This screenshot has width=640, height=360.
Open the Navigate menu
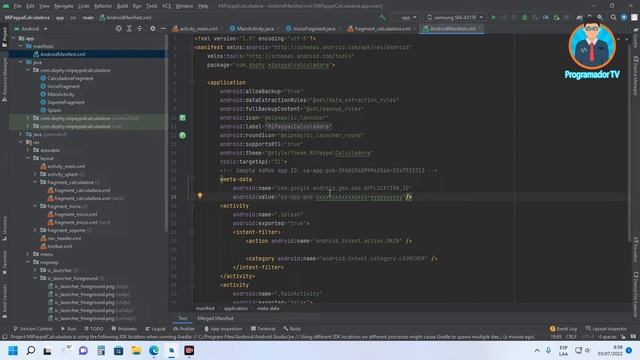coord(64,6)
